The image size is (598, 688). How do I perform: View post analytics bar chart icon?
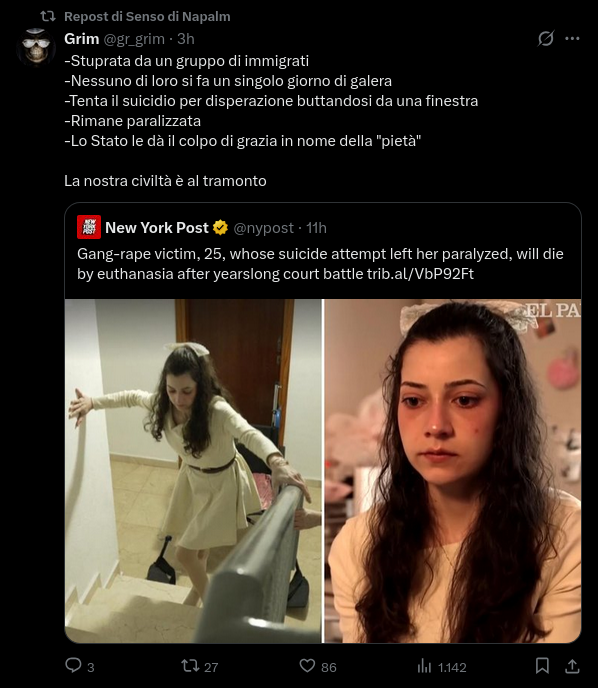tap(424, 666)
